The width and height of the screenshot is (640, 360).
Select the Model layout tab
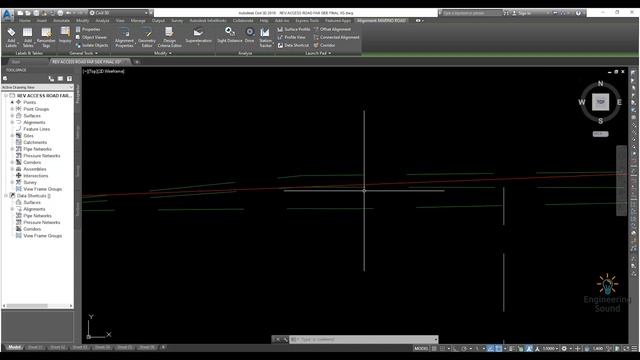pos(14,347)
